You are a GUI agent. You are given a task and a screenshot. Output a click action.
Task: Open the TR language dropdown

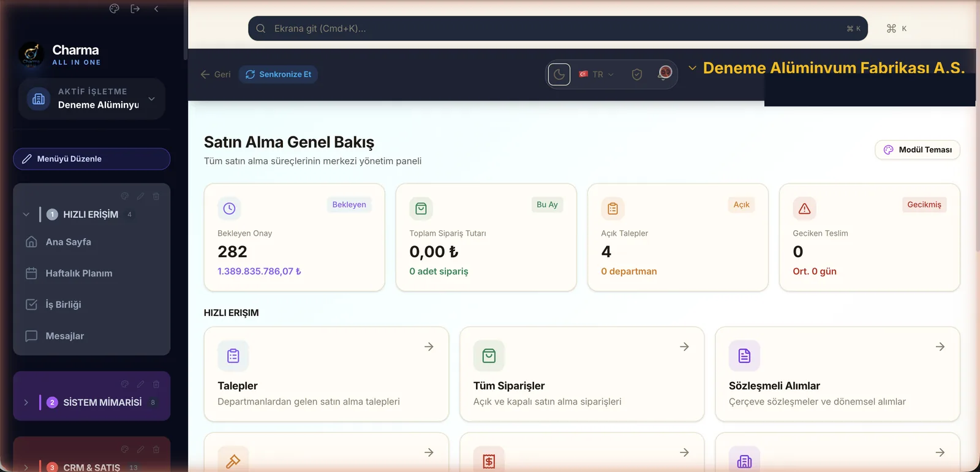click(597, 75)
